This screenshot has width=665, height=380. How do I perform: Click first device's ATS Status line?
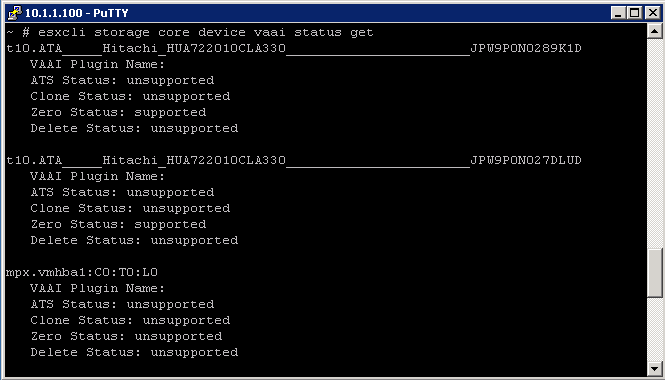[x=122, y=81]
